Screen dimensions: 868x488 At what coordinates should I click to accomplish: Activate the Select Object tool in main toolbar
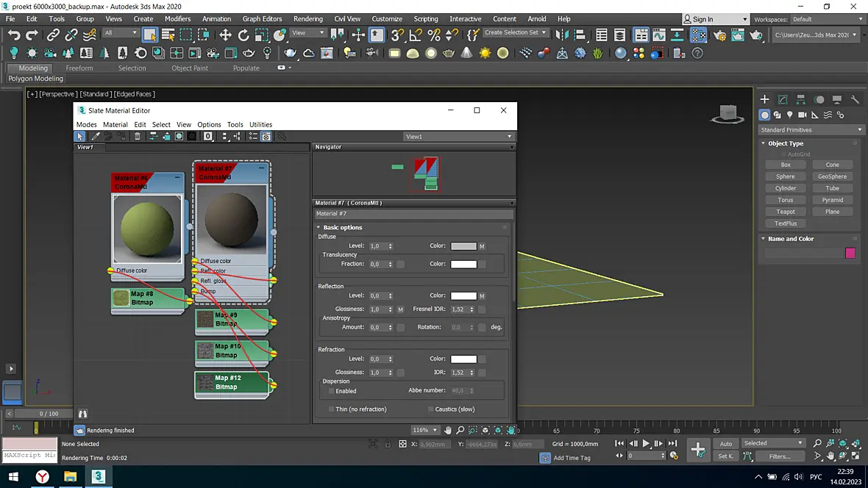click(x=149, y=35)
